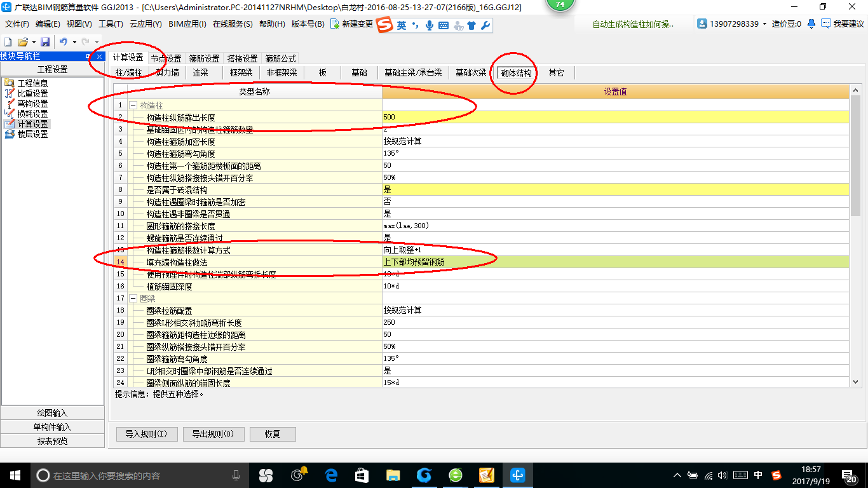
Task: Select the 其它 category tab
Action: 557,72
